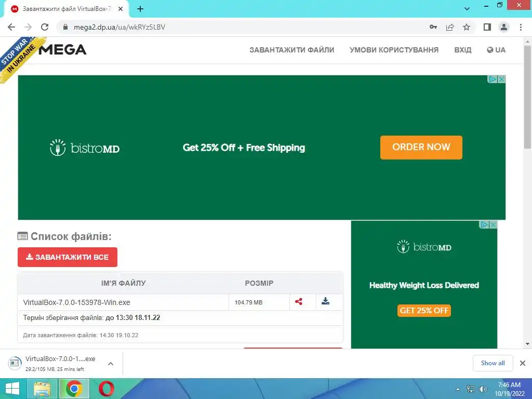View site security lock info
Screen dimensions: 532x399
[x=65, y=27]
